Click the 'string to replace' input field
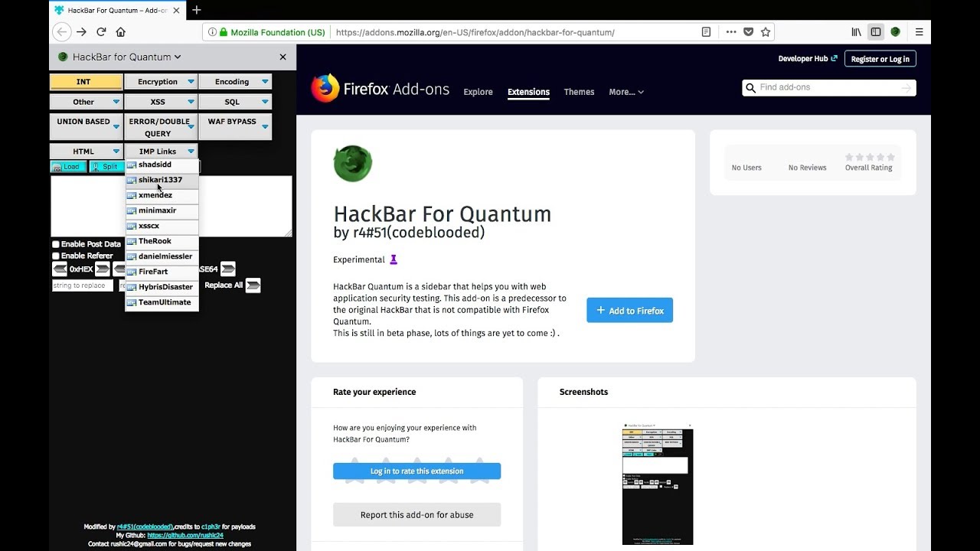This screenshot has width=980, height=551. click(x=83, y=285)
